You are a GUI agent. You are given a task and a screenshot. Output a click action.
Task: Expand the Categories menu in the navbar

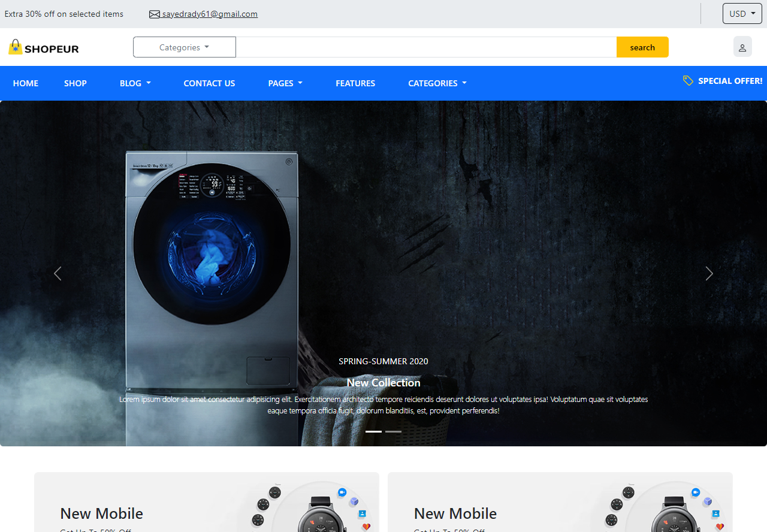(437, 83)
